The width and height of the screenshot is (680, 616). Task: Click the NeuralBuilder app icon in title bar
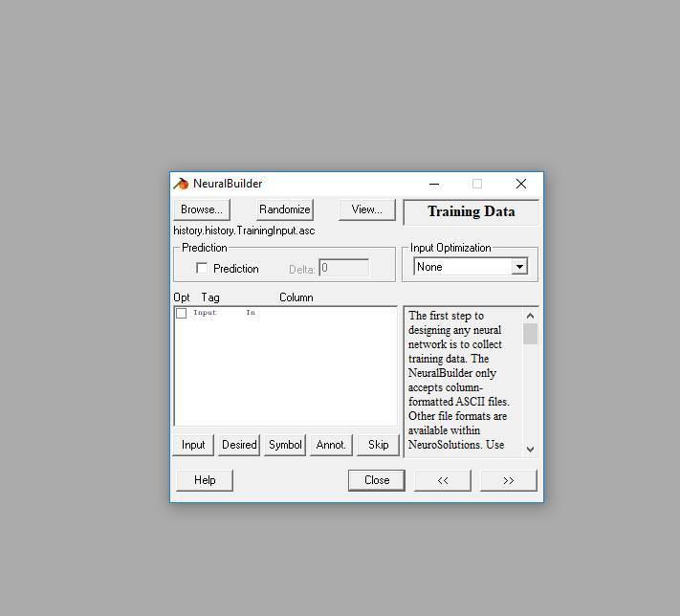coord(181,184)
